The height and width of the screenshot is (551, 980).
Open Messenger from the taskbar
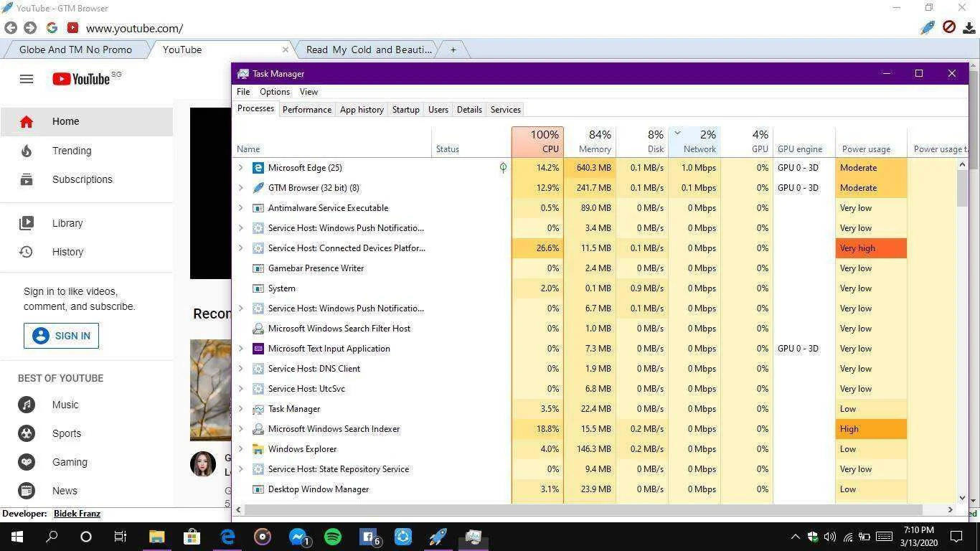coord(298,537)
